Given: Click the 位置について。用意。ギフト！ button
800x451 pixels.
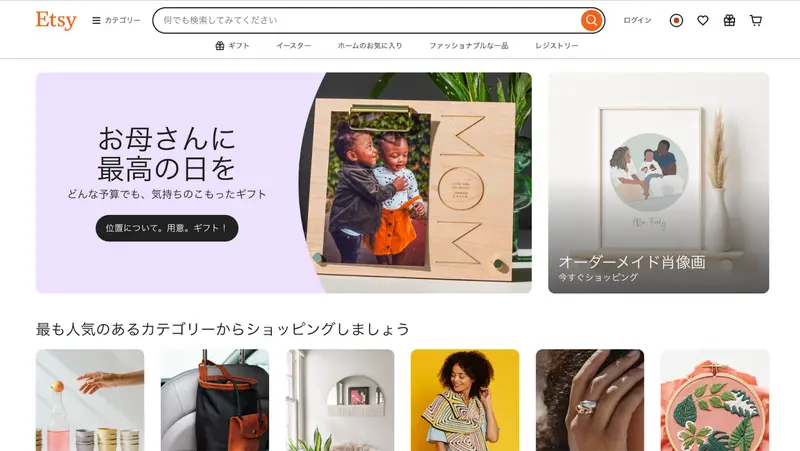Looking at the screenshot, I should (167, 228).
